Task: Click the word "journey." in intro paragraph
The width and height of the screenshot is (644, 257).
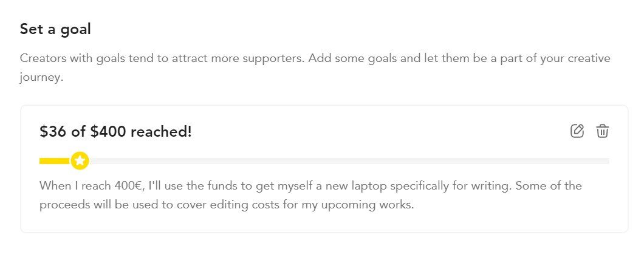Action: tap(41, 77)
